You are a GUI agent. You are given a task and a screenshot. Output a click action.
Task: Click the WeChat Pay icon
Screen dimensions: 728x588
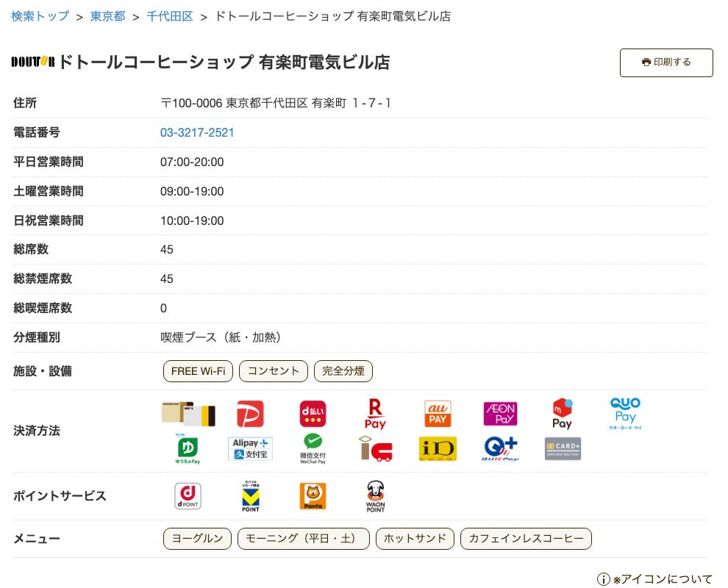click(313, 449)
